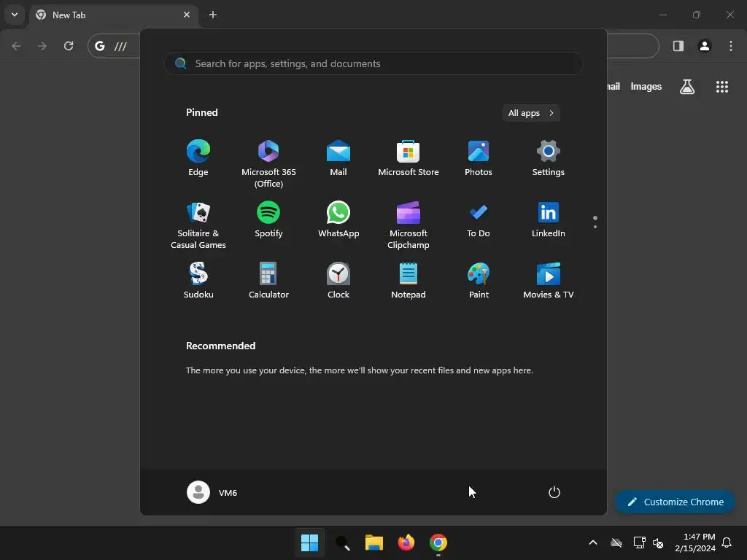The image size is (747, 560).
Task: Show hidden system tray icons
Action: [x=593, y=542]
